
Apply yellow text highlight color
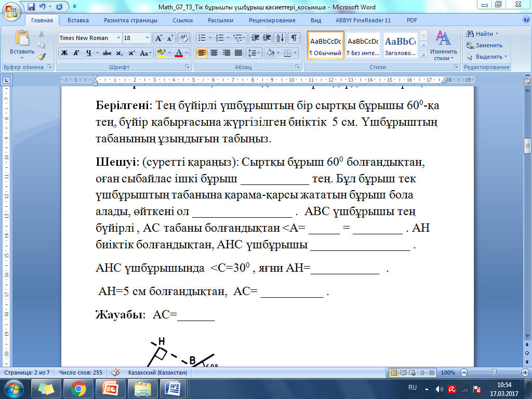tap(161, 53)
